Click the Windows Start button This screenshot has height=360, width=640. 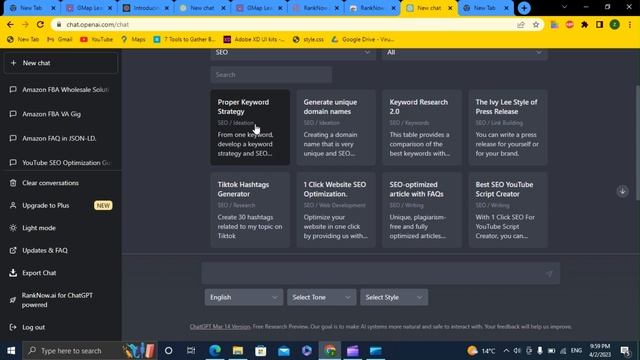coord(11,351)
